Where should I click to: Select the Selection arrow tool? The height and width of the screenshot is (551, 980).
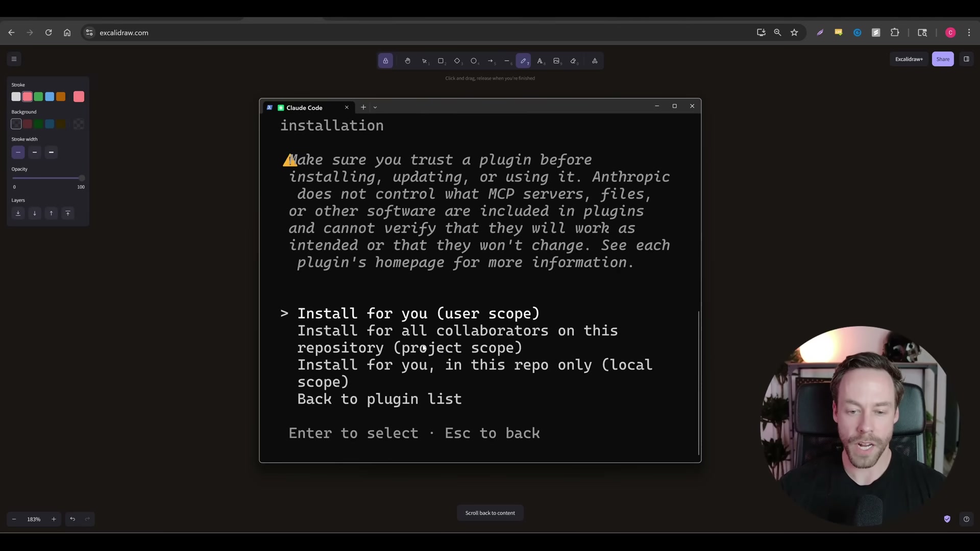coord(424,61)
